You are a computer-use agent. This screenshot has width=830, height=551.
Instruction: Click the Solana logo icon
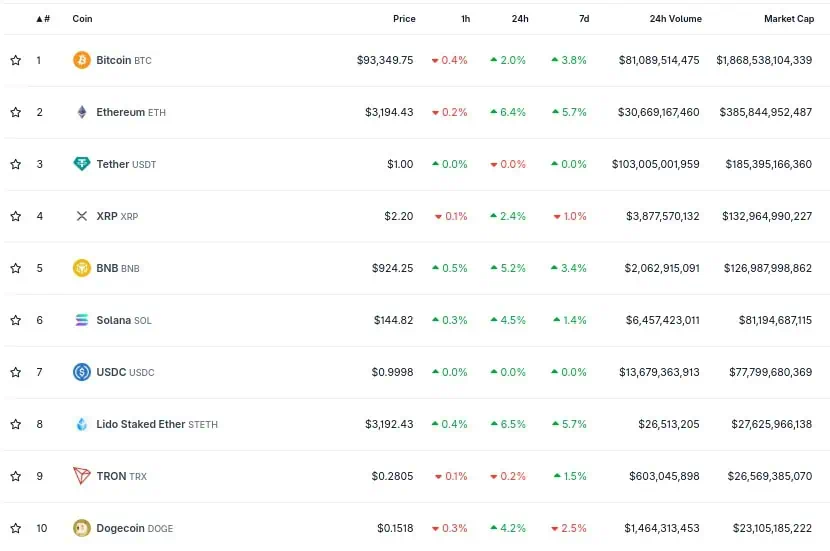click(x=81, y=320)
